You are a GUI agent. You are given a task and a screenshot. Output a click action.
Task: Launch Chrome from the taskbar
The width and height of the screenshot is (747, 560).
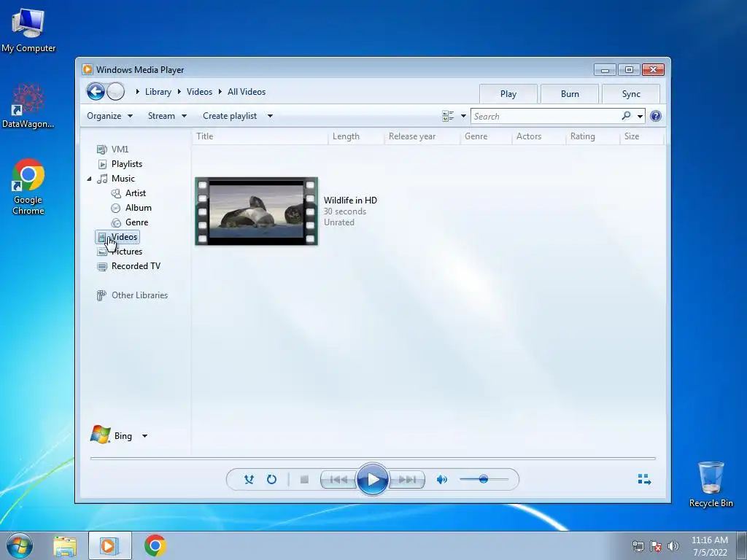pos(155,545)
